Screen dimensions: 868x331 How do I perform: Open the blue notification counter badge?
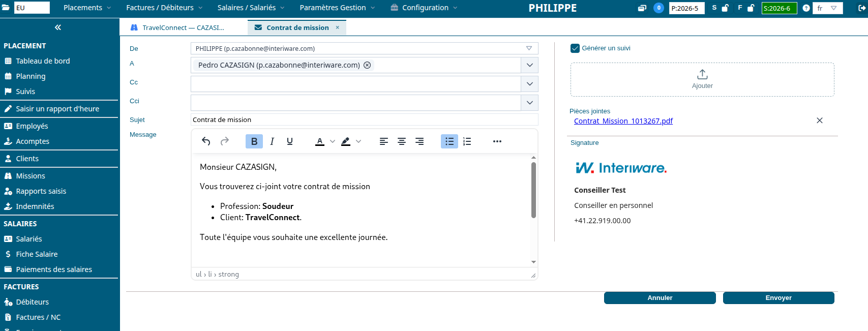click(x=659, y=8)
